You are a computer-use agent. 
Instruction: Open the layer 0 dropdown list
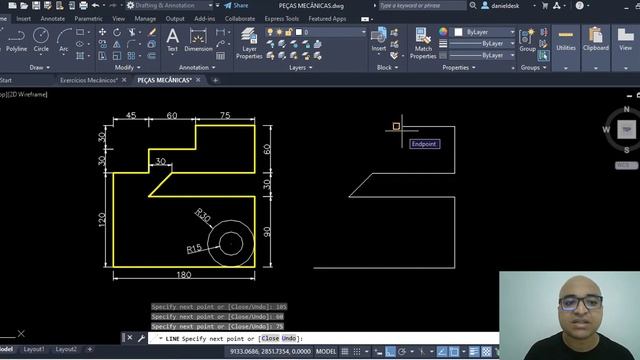pos(363,32)
